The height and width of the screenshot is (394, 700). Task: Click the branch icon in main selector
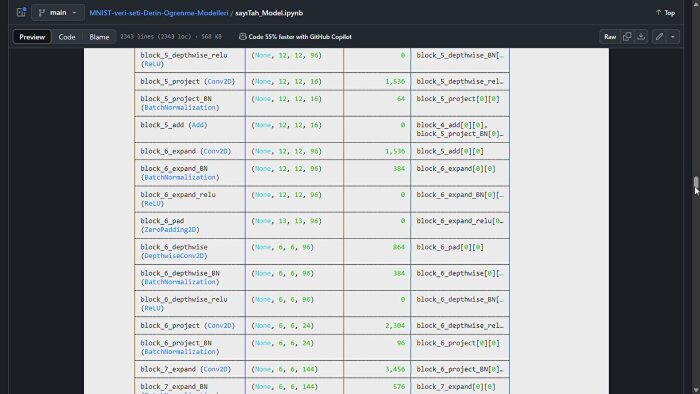click(42, 12)
